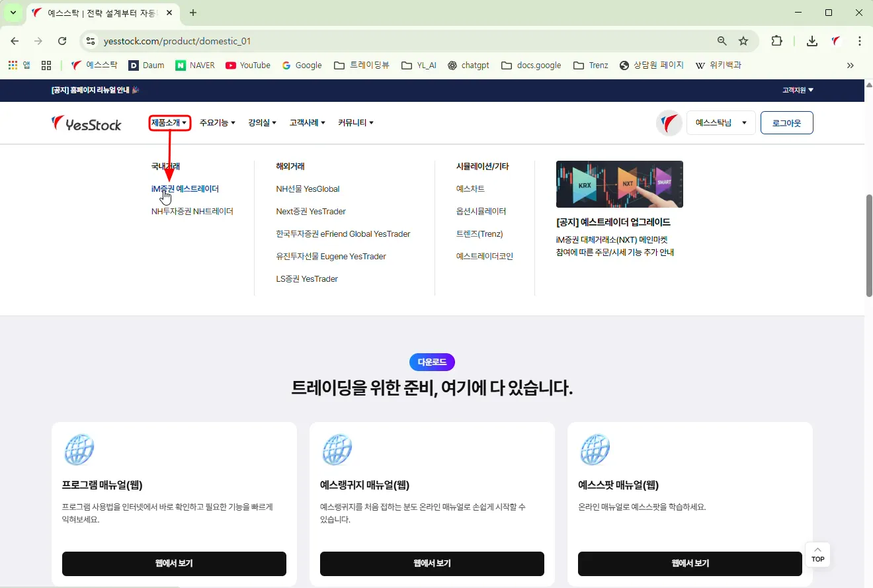
Task: Jump to top with the TOP button
Action: point(818,555)
